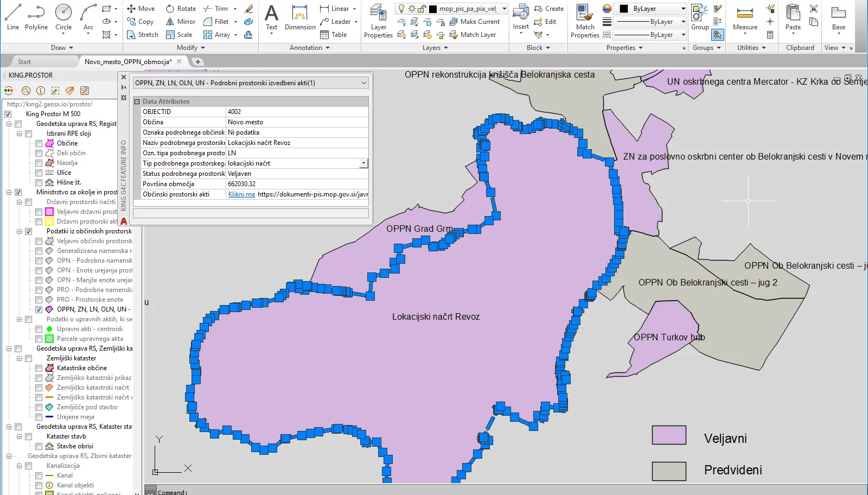Uncheck the OPPN, ZN, LN, OLN, UN layer

(x=39, y=309)
